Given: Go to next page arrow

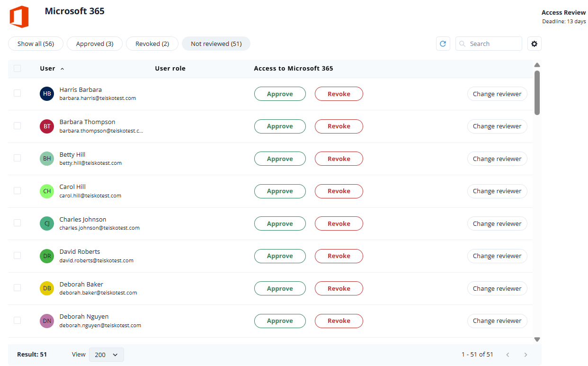Looking at the screenshot, I should (526, 355).
